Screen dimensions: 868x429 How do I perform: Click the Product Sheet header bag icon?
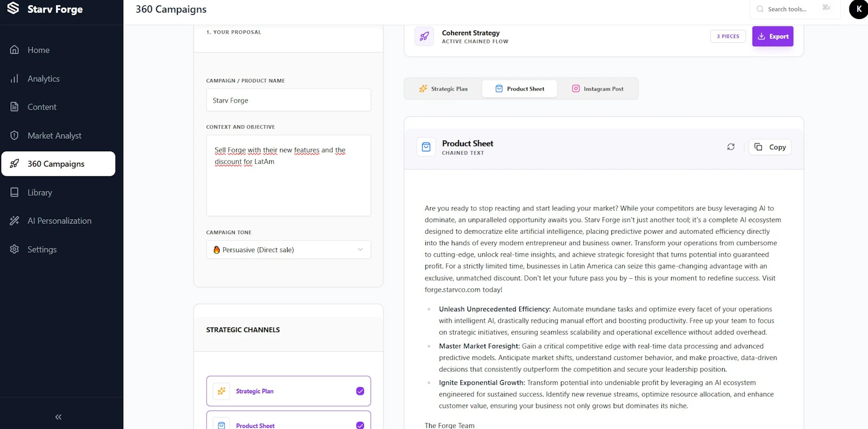tap(426, 147)
